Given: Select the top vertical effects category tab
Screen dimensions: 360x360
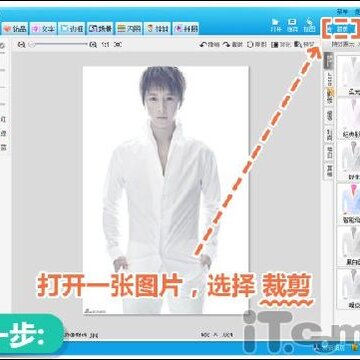Looking at the screenshot, I should (329, 61).
